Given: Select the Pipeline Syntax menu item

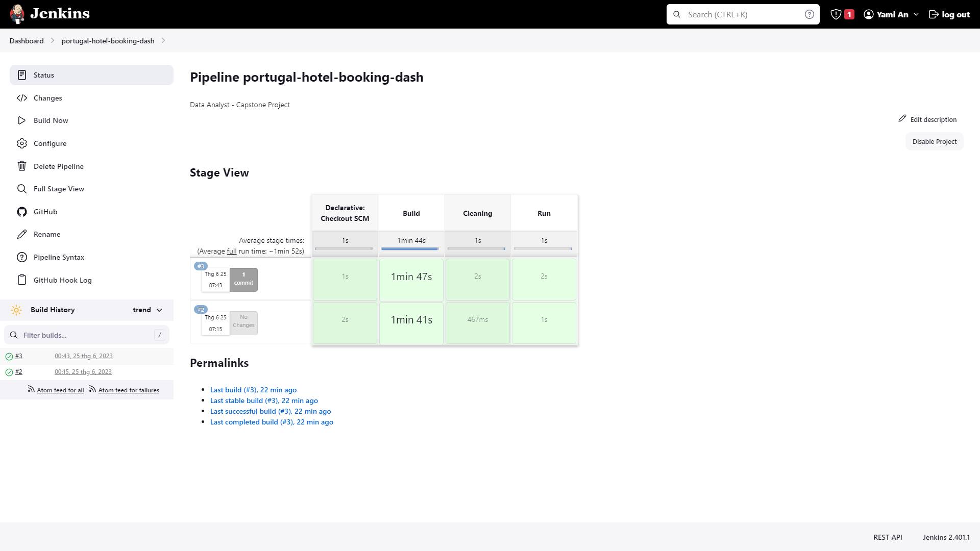Looking at the screenshot, I should [59, 257].
